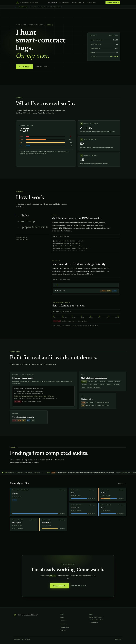Screen dimensions: 136x644
Task: Go to Procedure in header navigation
Action: coord(65,3)
